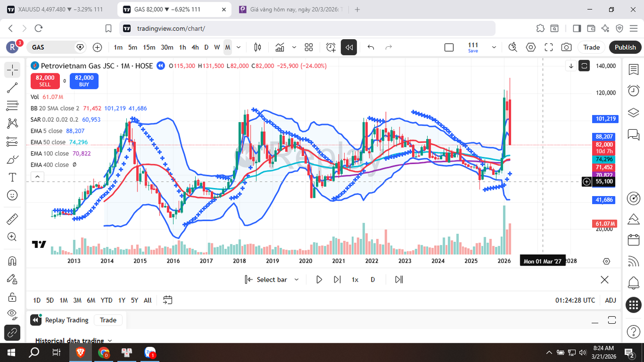
Task: Open the chats panel icon
Action: [633, 134]
